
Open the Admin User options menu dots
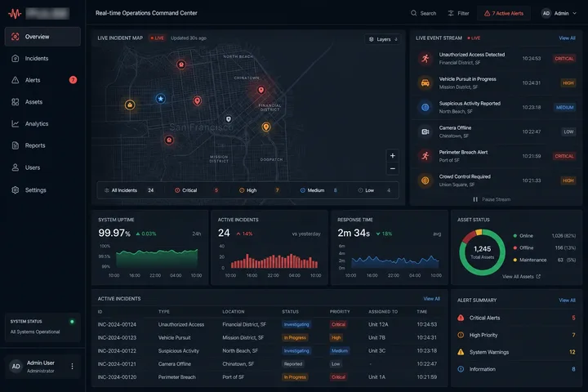point(72,367)
